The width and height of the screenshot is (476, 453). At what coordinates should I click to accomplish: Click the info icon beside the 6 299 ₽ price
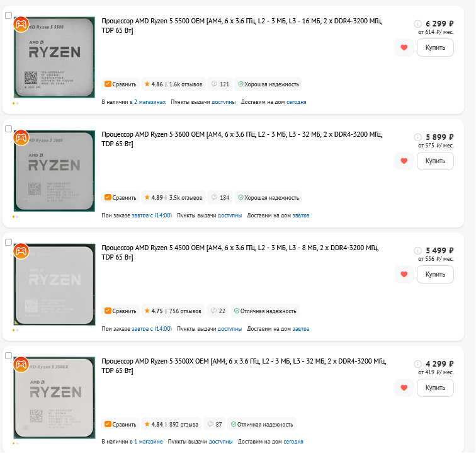point(417,24)
